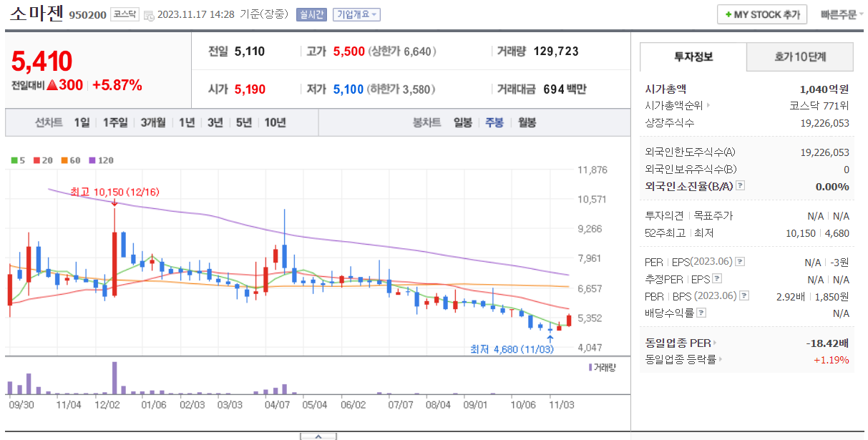
Task: Switch to the 호가10단계 tab
Action: [800, 57]
